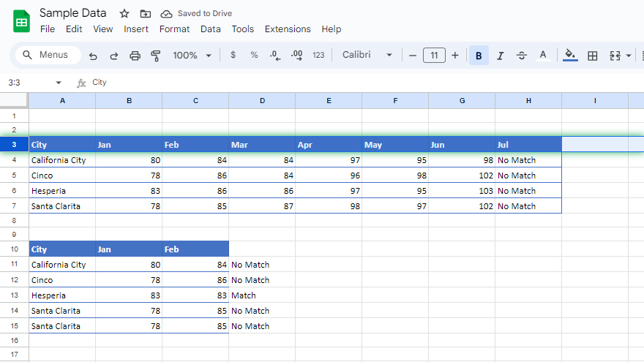This screenshot has width=644, height=362.
Task: Select the Cinco cell in row 12
Action: coord(62,280)
